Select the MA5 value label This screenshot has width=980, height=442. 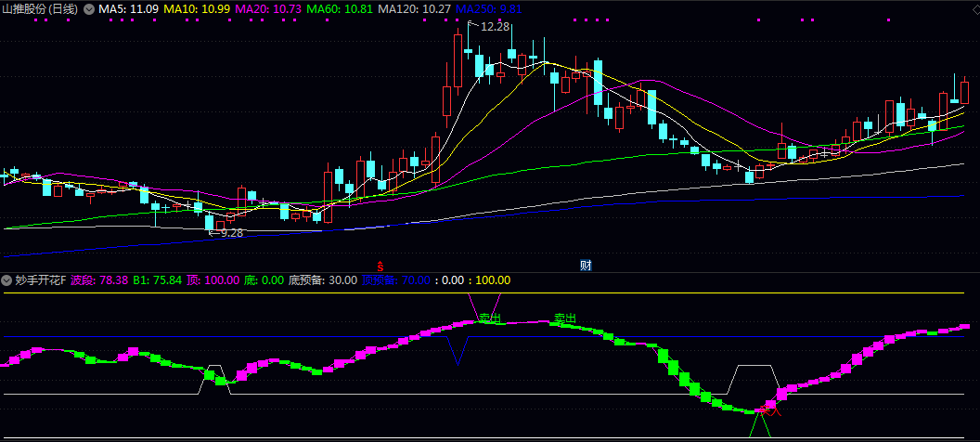(128, 8)
